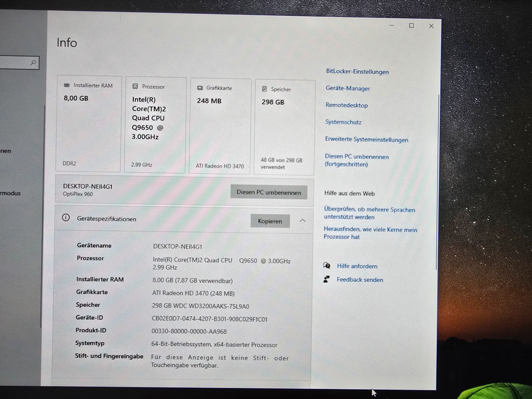Click the disk icon in Speicher card
532x399 pixels.
(265, 89)
